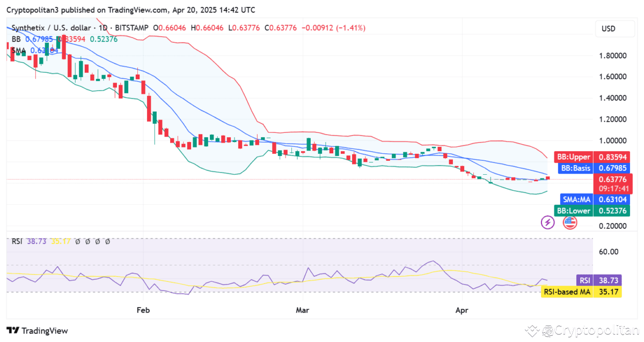Open the SMA indicator settings
Viewport: 644px width, 342px height.
(18, 50)
